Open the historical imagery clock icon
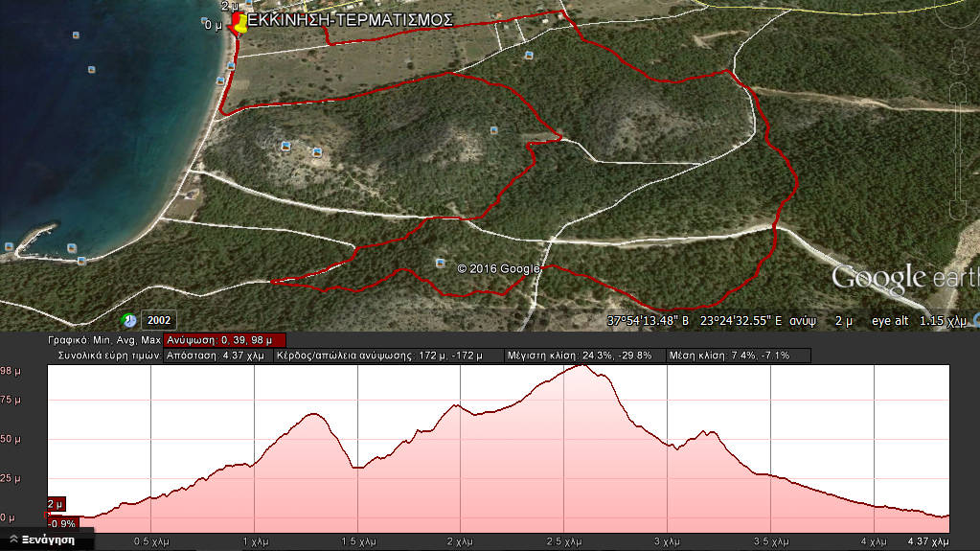This screenshot has width=980, height=551. point(128,319)
